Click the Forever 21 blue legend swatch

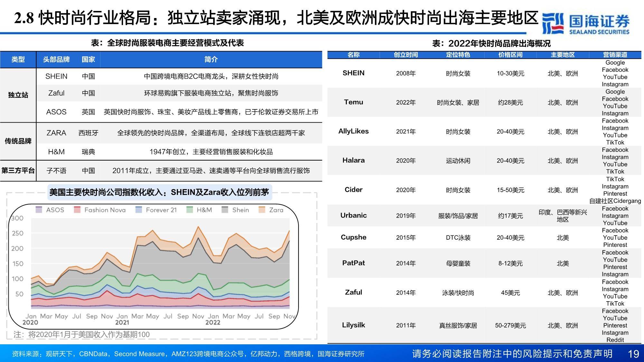click(x=138, y=210)
